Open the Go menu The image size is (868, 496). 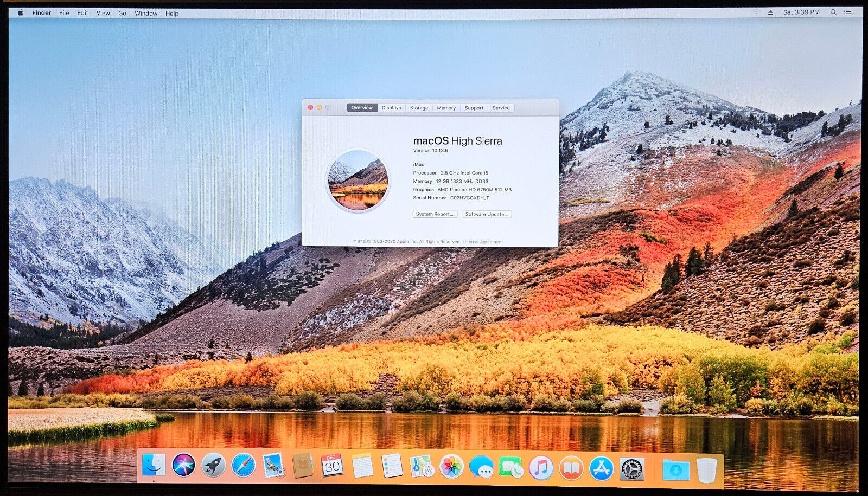coord(123,14)
